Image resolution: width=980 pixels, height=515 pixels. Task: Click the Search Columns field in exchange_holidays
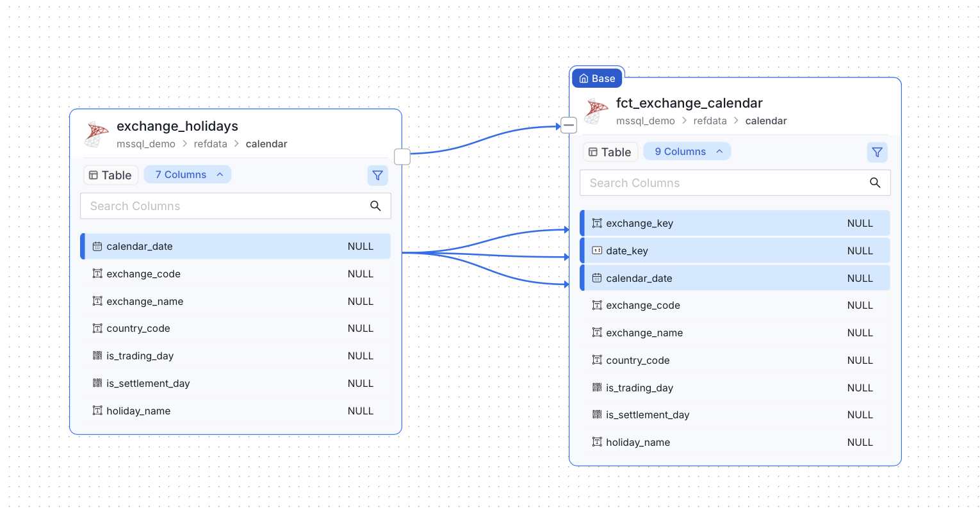236,206
